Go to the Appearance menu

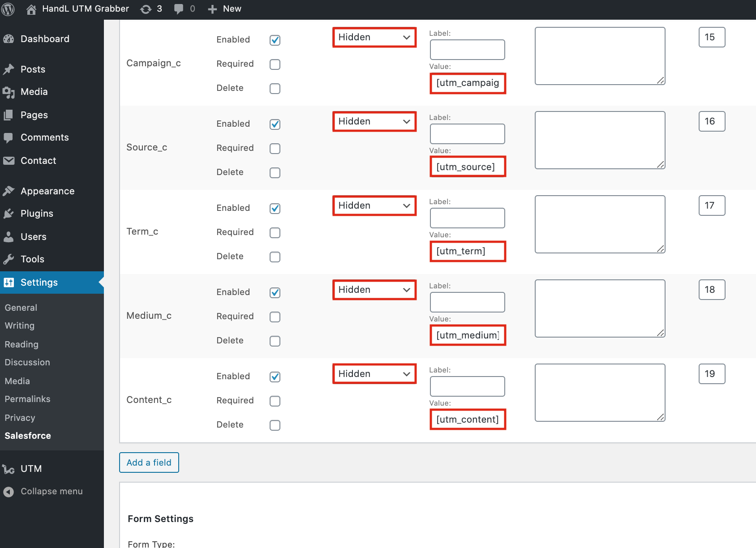coord(47,191)
